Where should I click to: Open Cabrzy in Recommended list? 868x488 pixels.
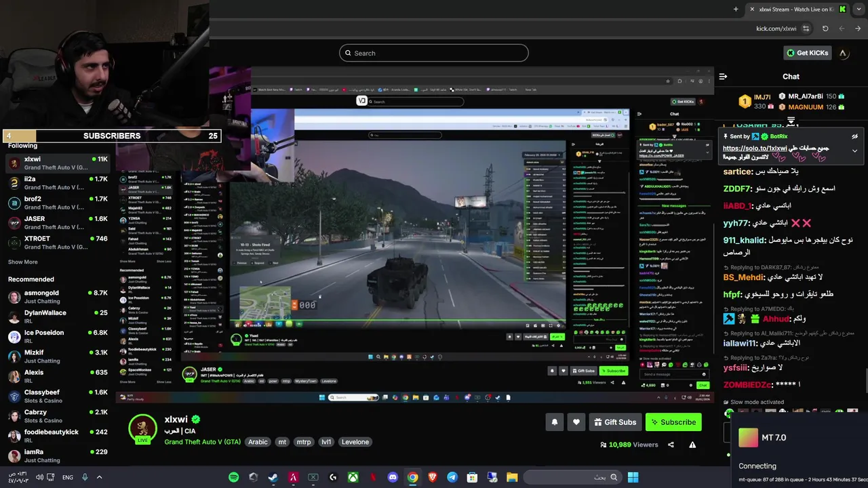(58, 415)
